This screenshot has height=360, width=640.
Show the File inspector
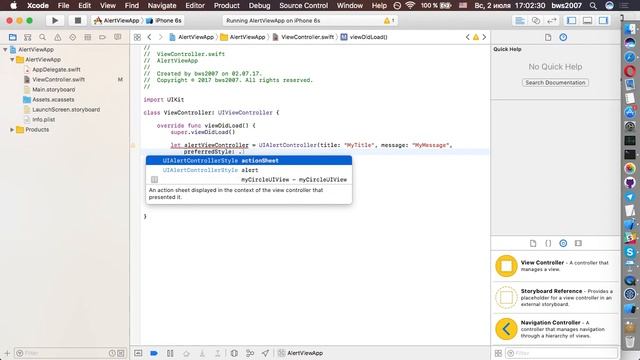tap(548, 38)
